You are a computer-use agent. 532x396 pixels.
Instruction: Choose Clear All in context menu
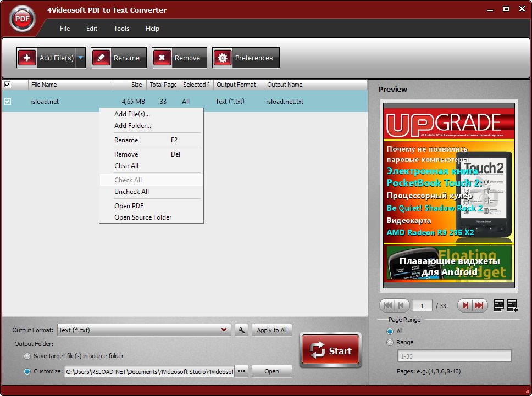coord(151,166)
